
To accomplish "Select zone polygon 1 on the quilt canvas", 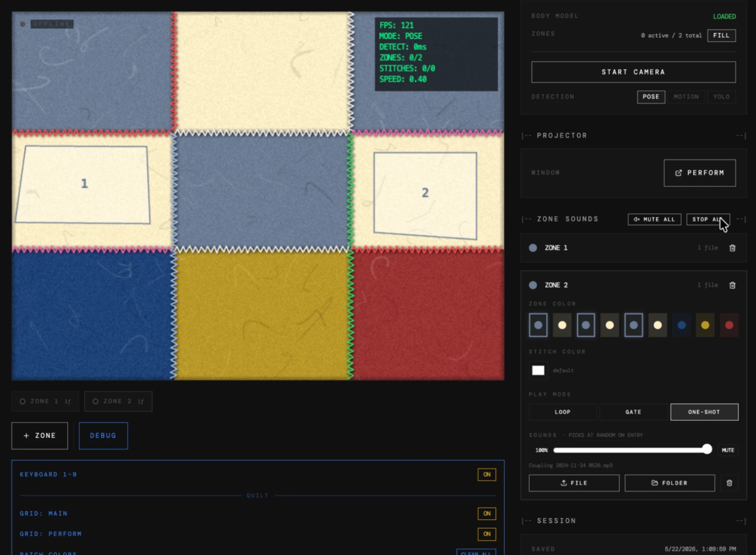I will (84, 184).
